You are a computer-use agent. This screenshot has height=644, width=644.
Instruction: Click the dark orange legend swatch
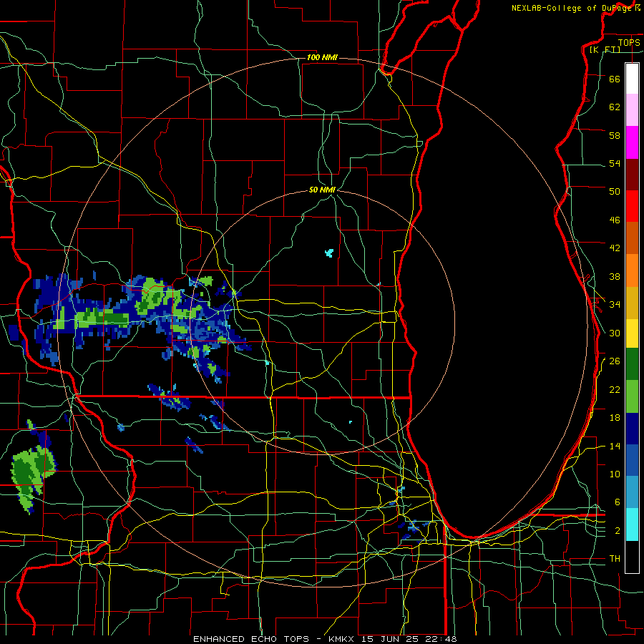click(632, 238)
